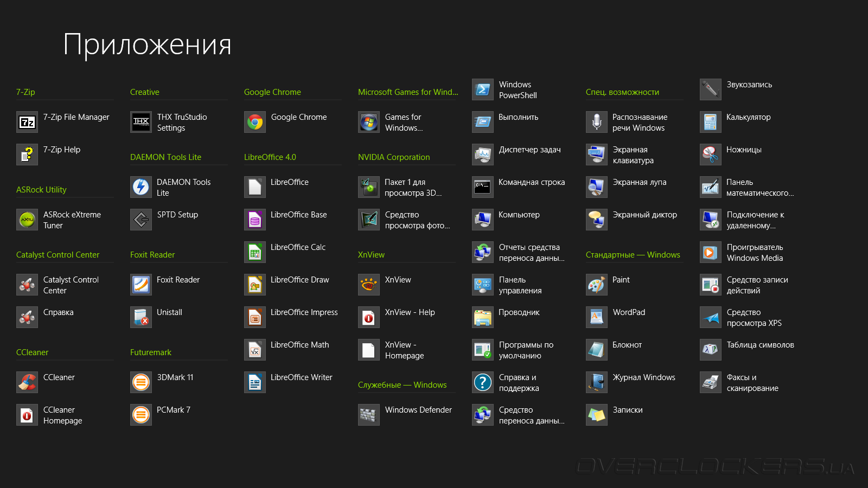The image size is (868, 488).
Task: Open ASRock eXtreme Tuner icon
Action: click(27, 220)
